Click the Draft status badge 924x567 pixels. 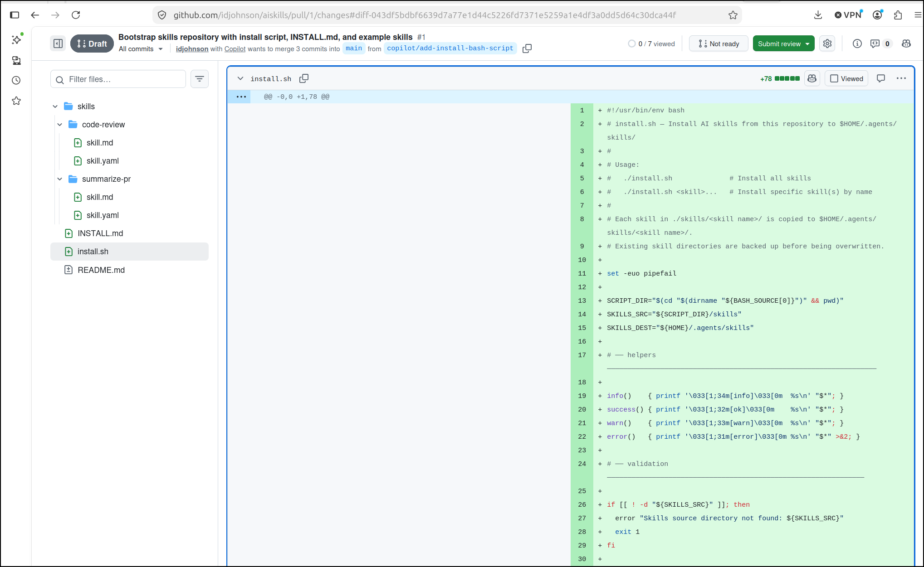tap(92, 44)
